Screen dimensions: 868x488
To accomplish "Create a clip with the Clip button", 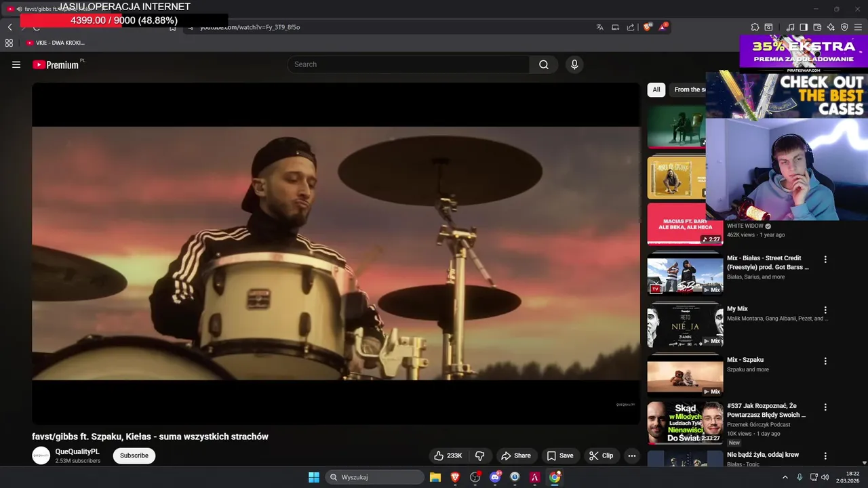I will [x=601, y=455].
